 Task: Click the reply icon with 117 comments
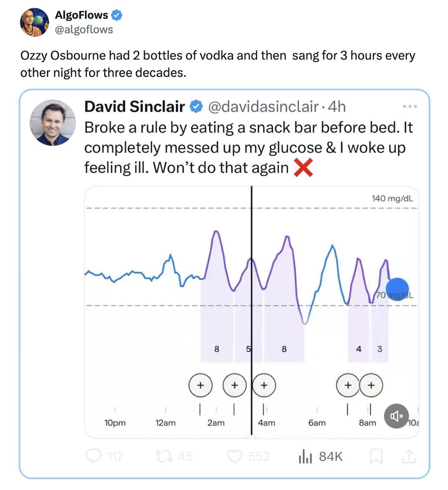92,456
